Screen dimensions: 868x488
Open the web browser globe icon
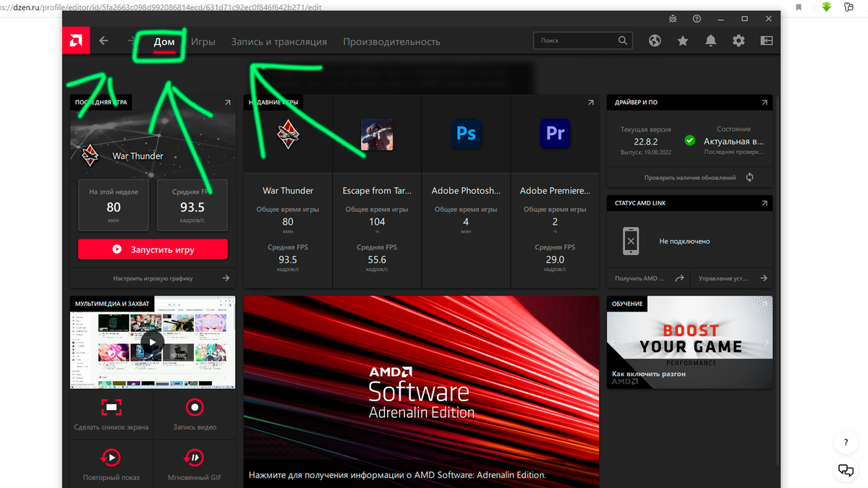pyautogui.click(x=655, y=41)
